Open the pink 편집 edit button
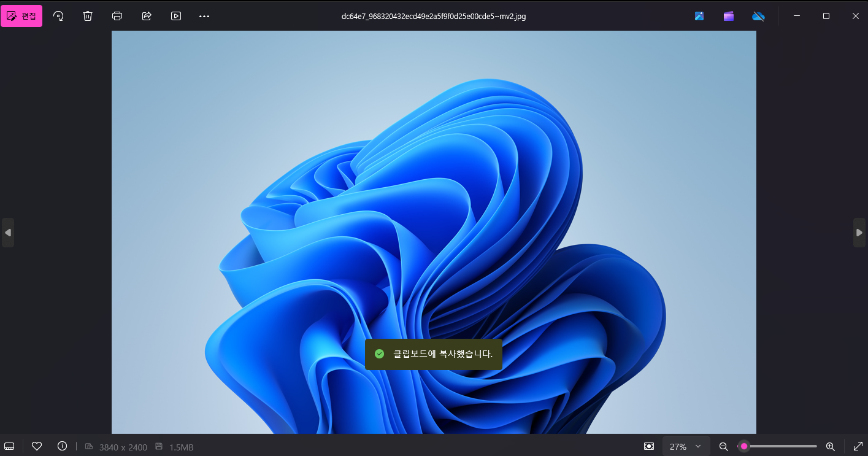Viewport: 868px width, 456px height. (x=21, y=16)
